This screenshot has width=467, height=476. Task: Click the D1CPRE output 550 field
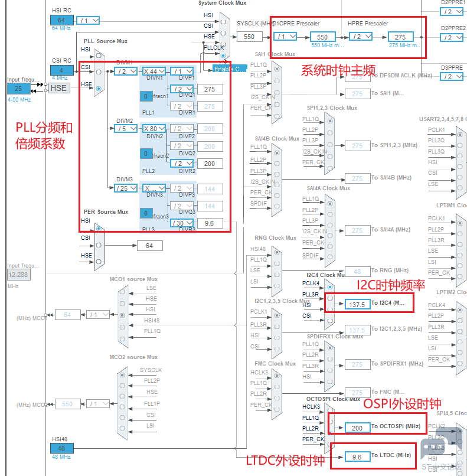(322, 37)
